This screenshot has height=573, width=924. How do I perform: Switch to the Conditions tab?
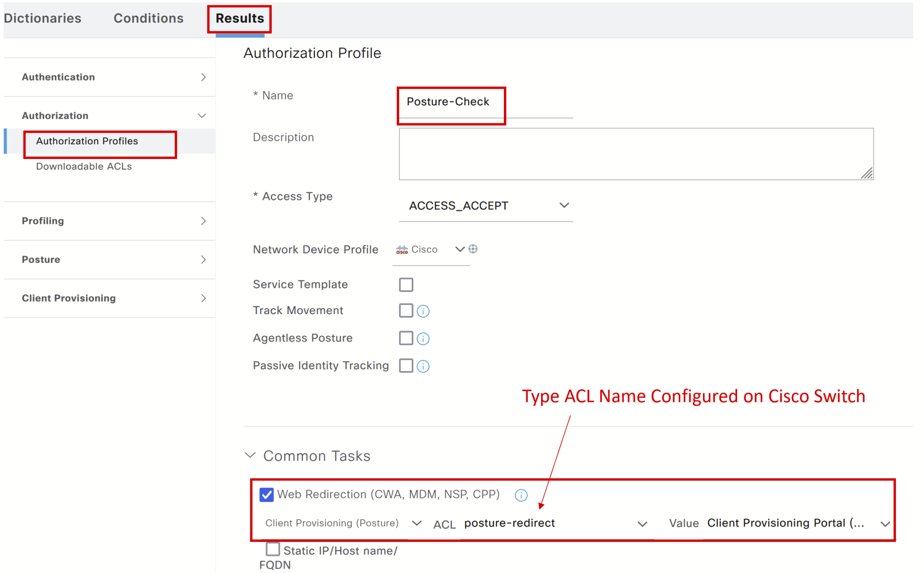pyautogui.click(x=148, y=18)
